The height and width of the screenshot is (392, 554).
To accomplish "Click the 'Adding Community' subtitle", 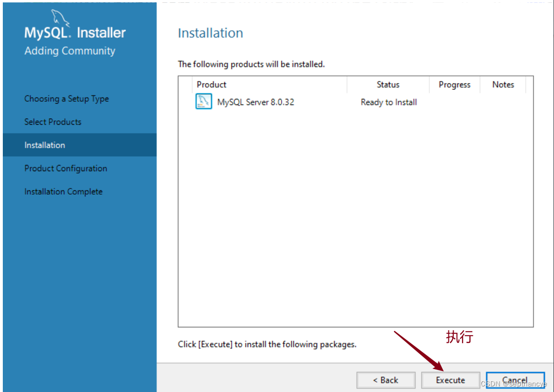I will tap(69, 51).
